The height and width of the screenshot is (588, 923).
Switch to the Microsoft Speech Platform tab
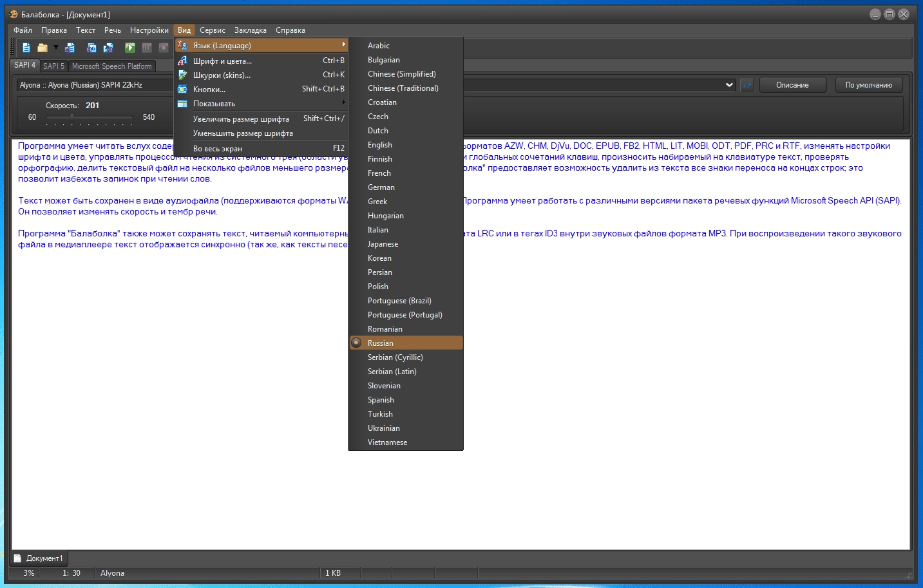point(112,66)
